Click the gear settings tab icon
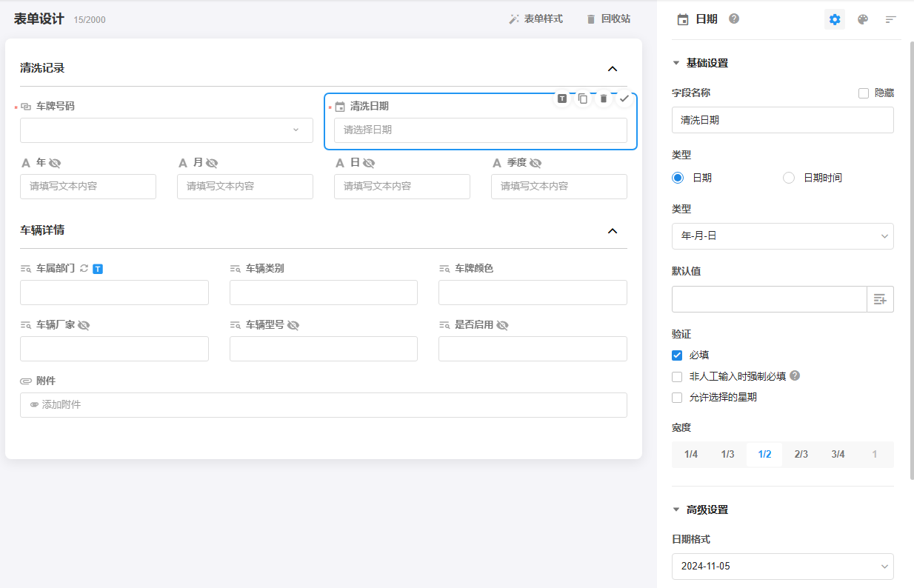This screenshot has width=914, height=588. [835, 19]
